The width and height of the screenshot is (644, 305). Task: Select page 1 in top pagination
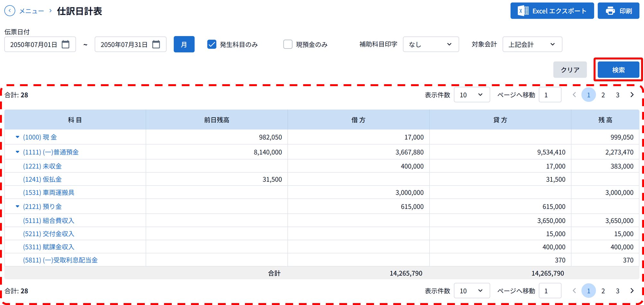coord(588,95)
